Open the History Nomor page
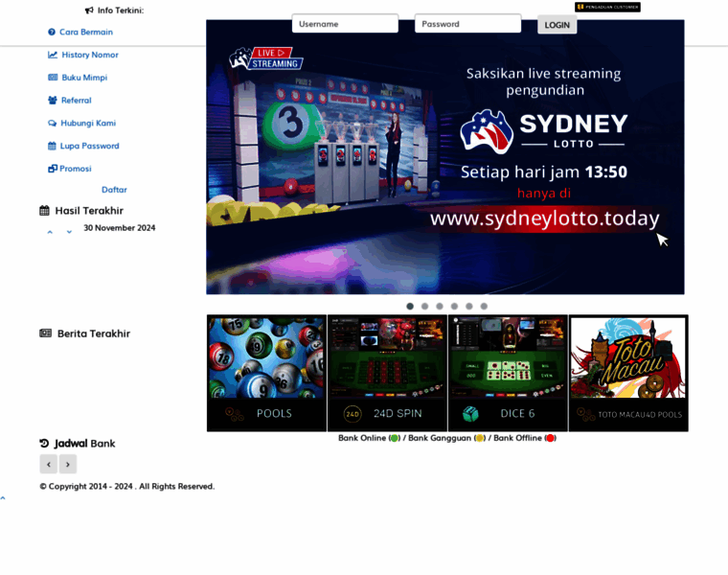Viewport: 728px width, 575px height. coord(90,55)
